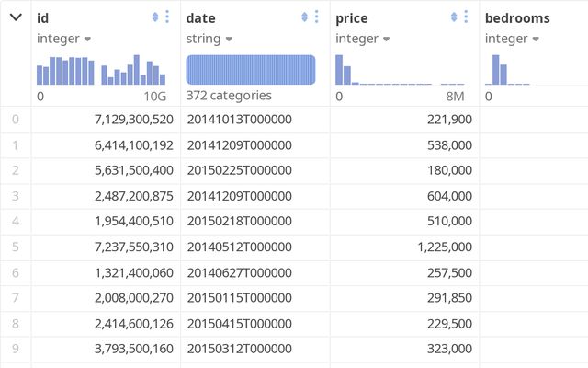
Task: Change price column integer type dropdown
Action: coord(362,39)
